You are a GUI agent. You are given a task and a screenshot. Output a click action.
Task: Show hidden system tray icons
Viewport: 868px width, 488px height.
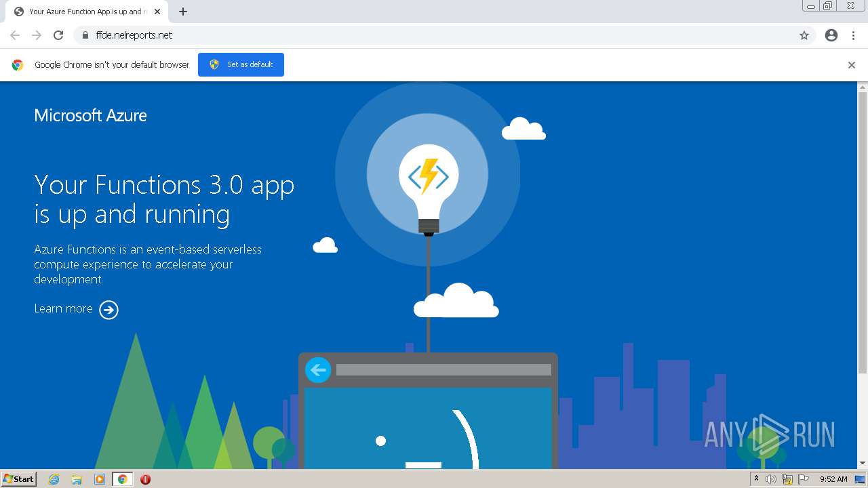[x=756, y=479]
